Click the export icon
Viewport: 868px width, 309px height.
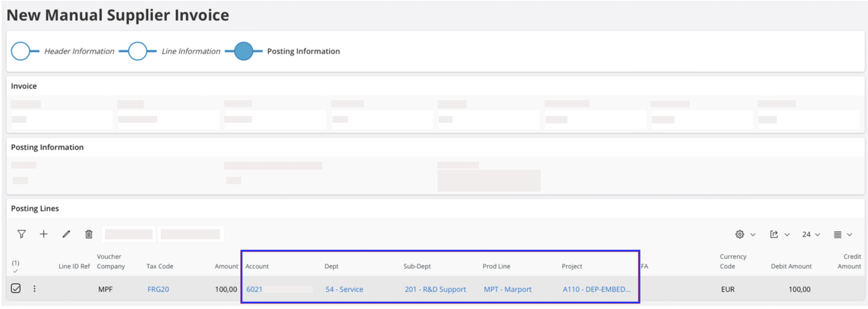(774, 234)
